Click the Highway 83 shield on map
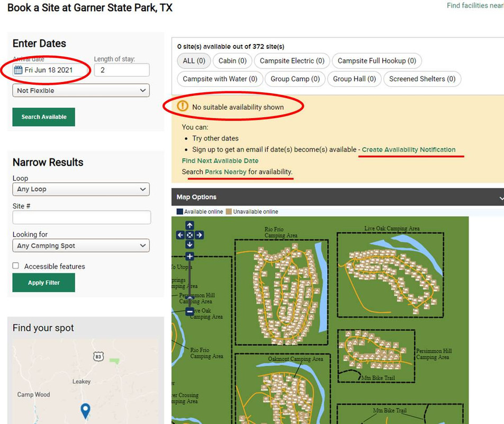 click(x=98, y=356)
